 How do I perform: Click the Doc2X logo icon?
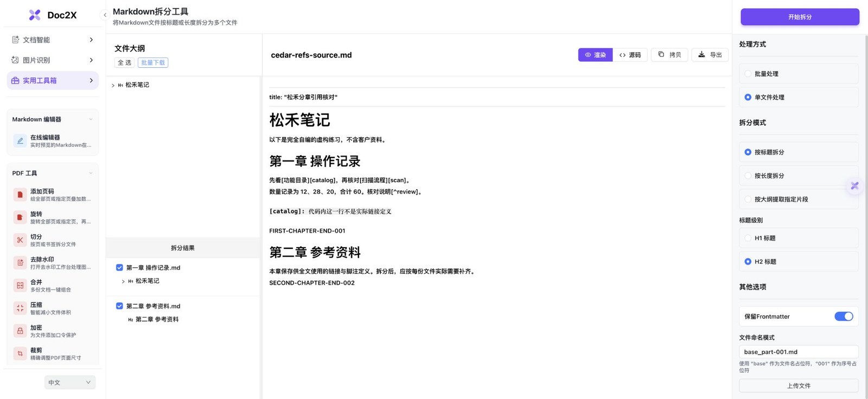click(x=35, y=15)
